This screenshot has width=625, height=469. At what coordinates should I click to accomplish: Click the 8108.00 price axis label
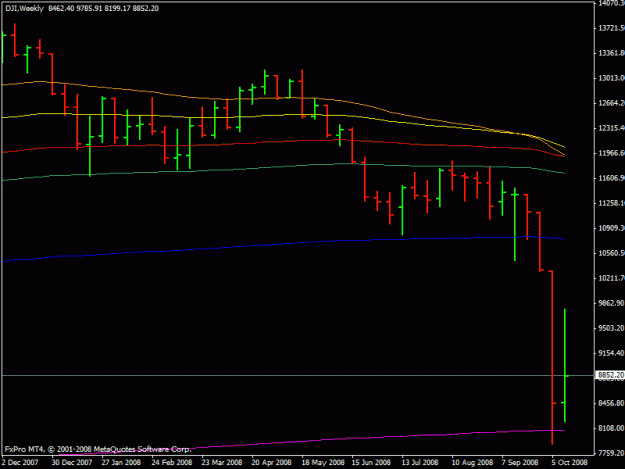pos(611,428)
